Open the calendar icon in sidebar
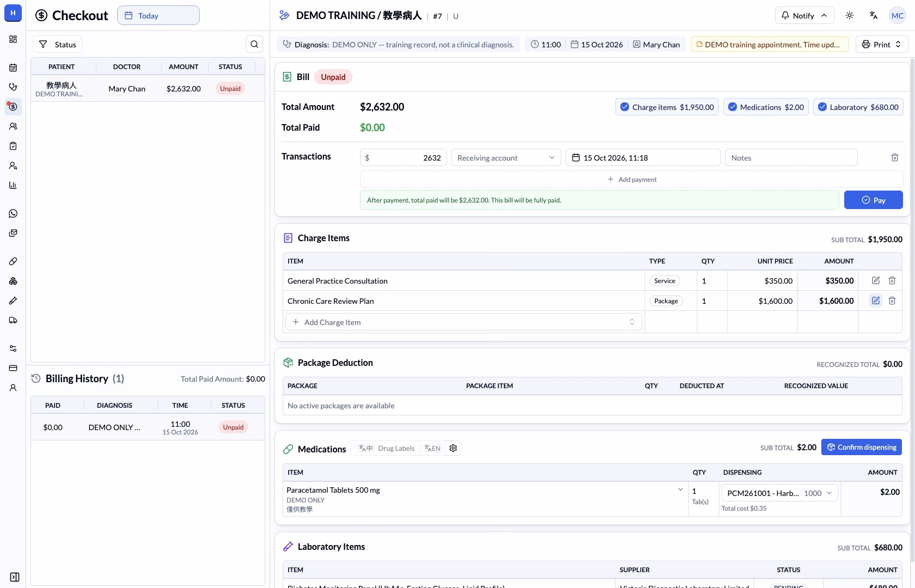This screenshot has width=915, height=588. [x=13, y=68]
